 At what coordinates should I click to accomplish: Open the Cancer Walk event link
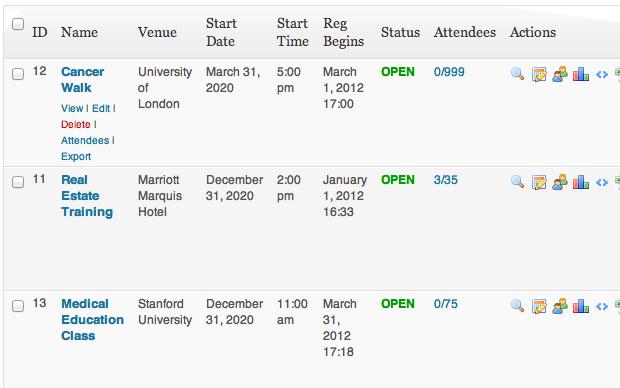coord(82,79)
